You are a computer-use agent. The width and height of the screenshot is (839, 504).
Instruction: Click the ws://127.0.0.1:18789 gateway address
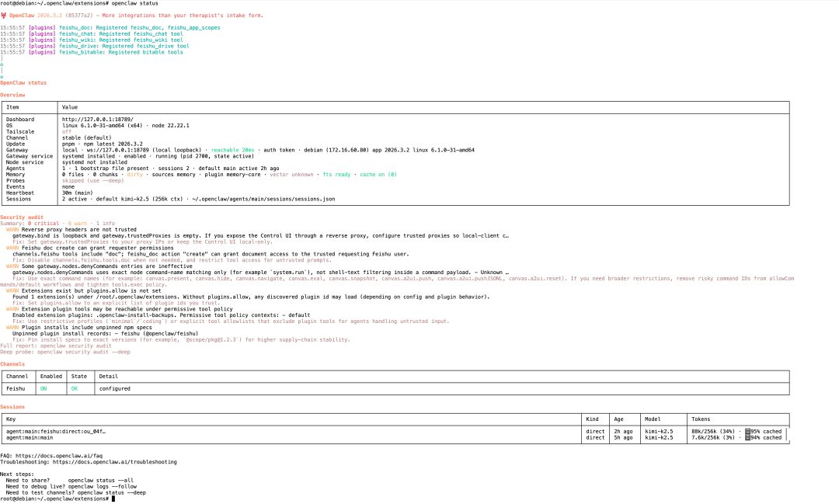click(x=118, y=151)
